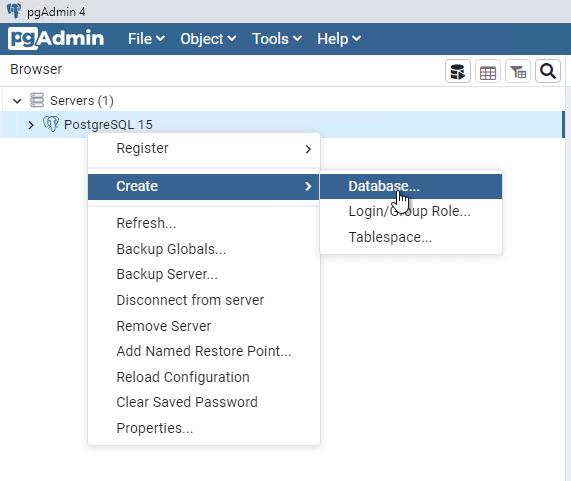Open the Object menu
571x481 pixels.
pos(208,39)
